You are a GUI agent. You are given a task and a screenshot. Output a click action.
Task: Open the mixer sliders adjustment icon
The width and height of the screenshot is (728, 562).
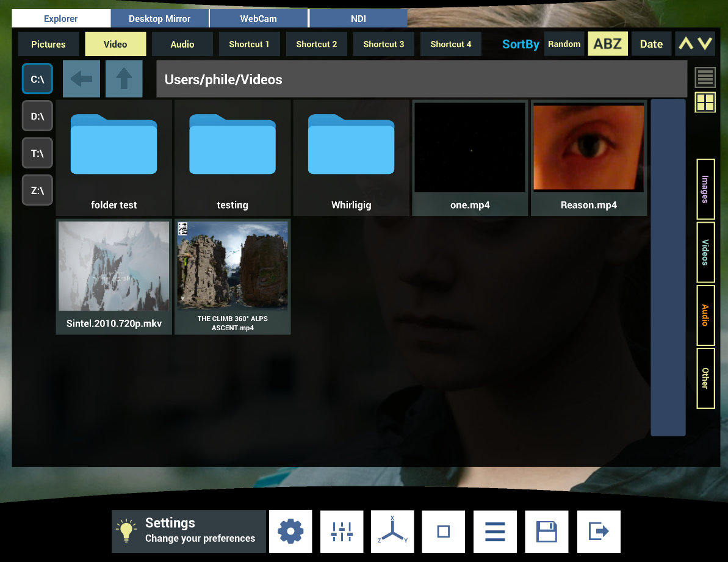click(342, 531)
